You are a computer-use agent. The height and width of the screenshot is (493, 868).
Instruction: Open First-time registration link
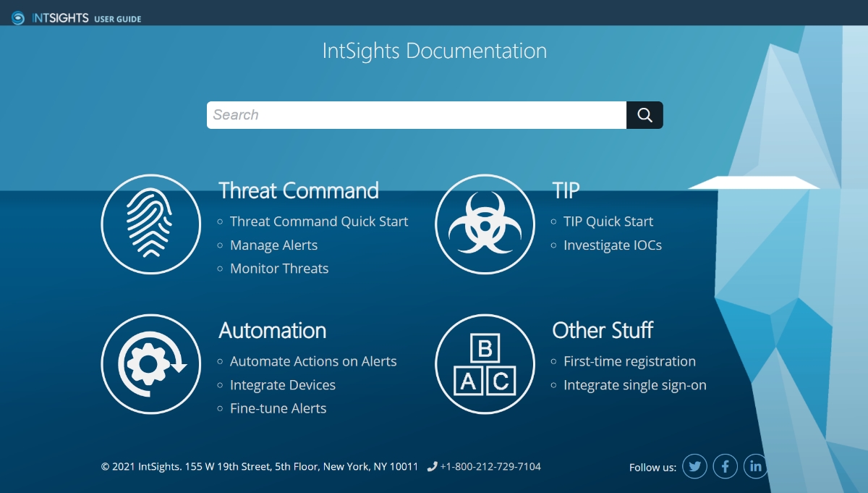(x=629, y=361)
